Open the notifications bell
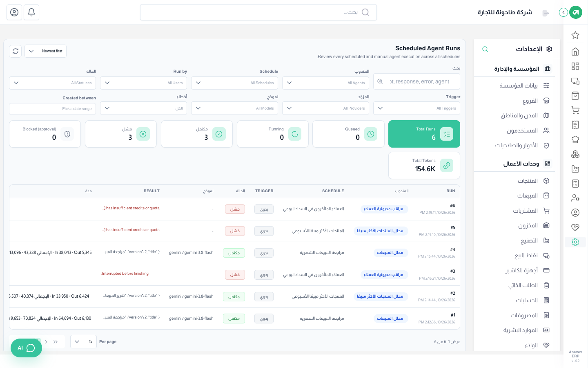 pos(31,12)
